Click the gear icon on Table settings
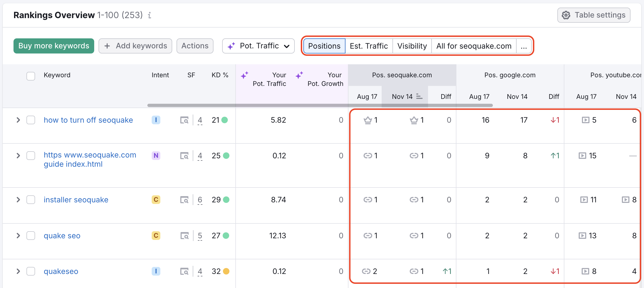 566,15
